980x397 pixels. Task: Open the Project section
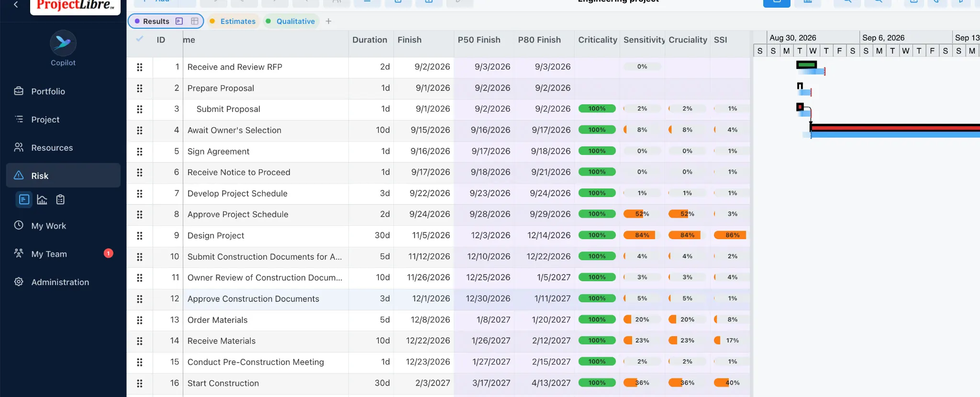coord(63,120)
